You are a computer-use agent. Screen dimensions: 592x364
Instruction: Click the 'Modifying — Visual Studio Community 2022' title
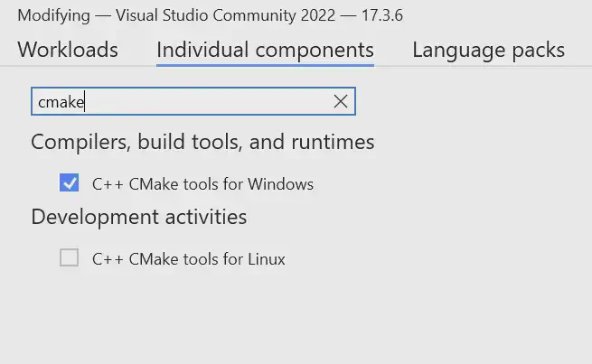(x=176, y=15)
